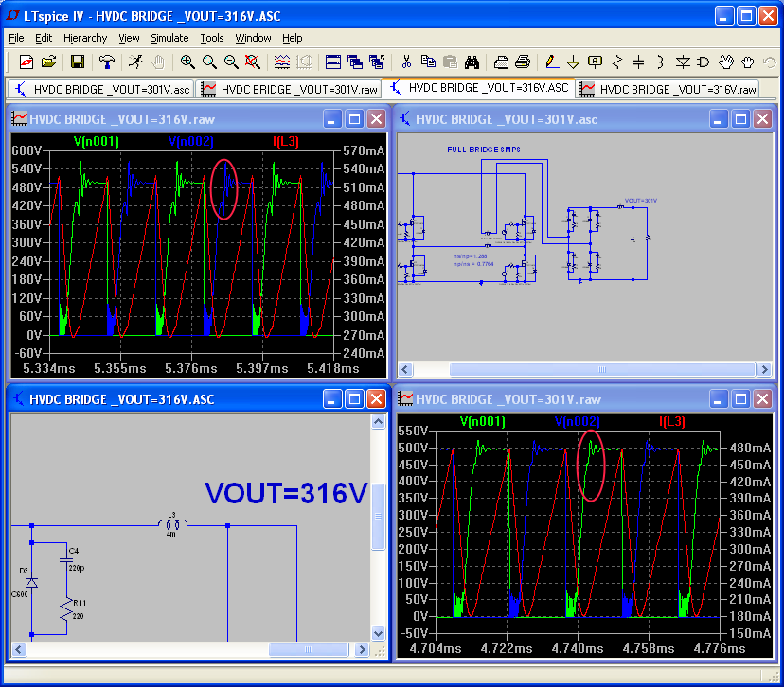Switch to HVDC BRIDGE _VOUT=301V.raw tab

[x=289, y=90]
